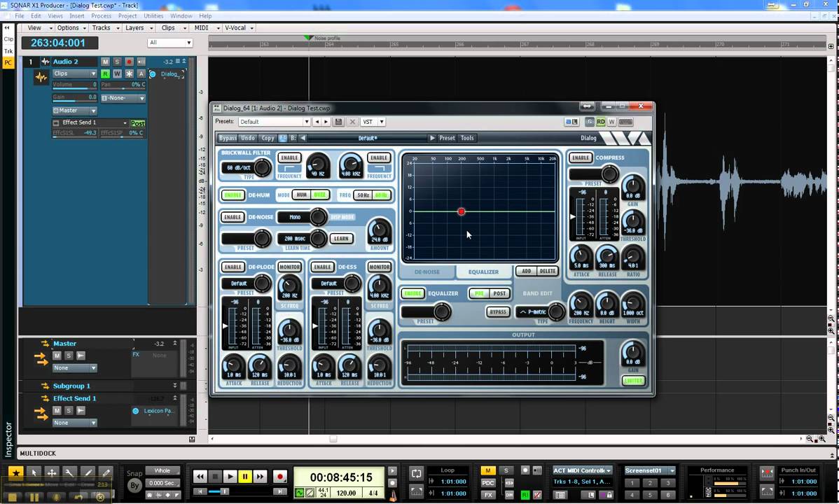The width and height of the screenshot is (839, 504).
Task: Click the yellow Pause button
Action: coord(245,476)
